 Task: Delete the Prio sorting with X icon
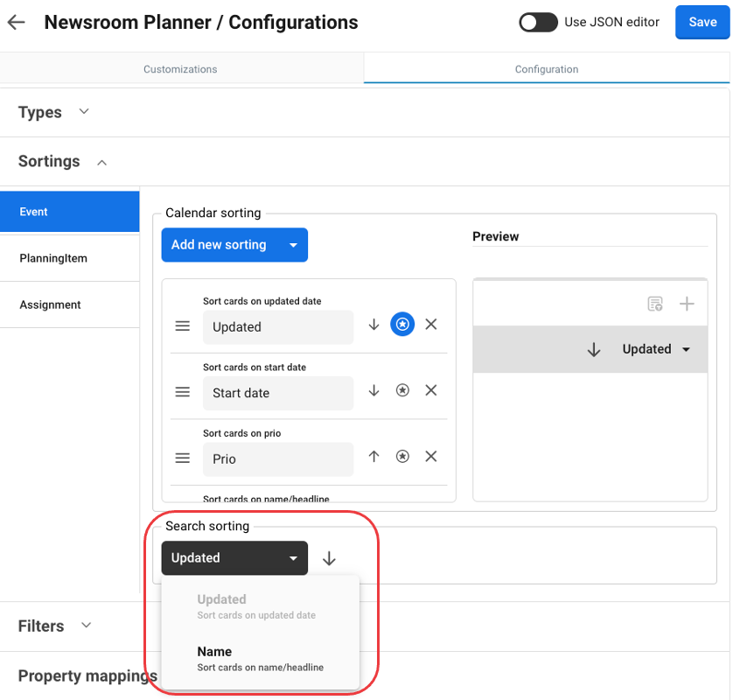tap(430, 457)
